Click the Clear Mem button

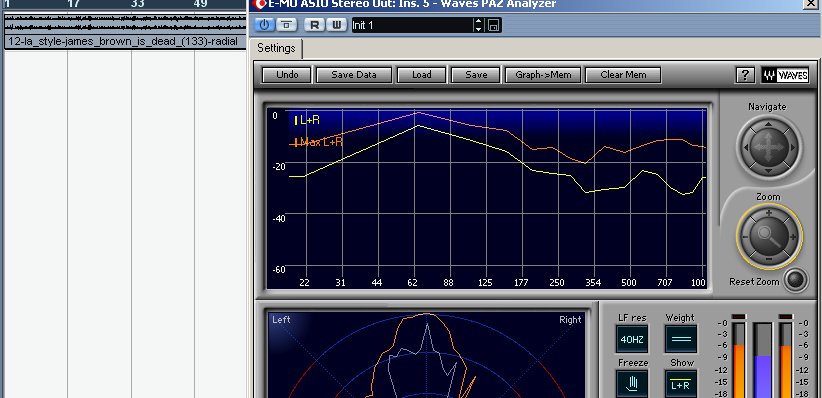point(623,74)
